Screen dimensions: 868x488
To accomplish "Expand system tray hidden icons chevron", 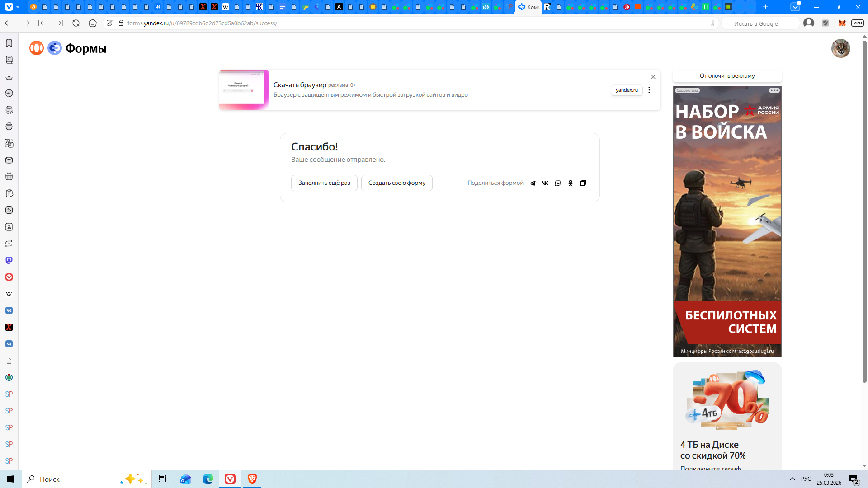I will [x=793, y=479].
